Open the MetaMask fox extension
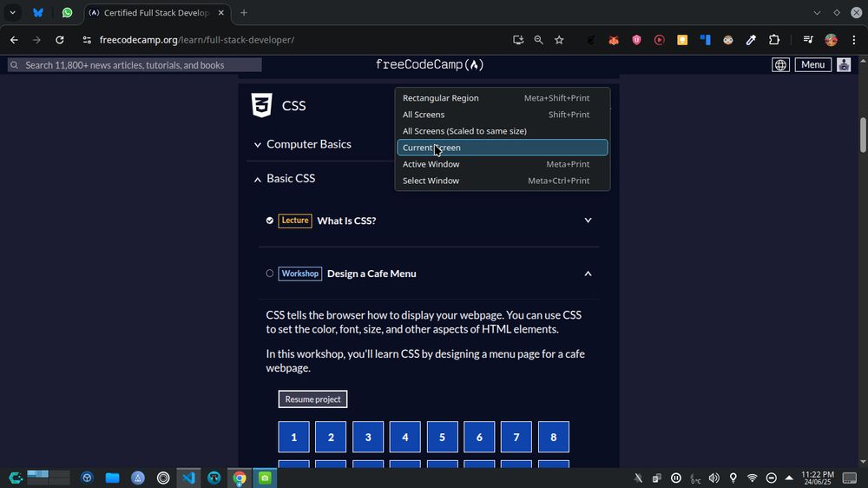This screenshot has width=868, height=488. coord(614,40)
